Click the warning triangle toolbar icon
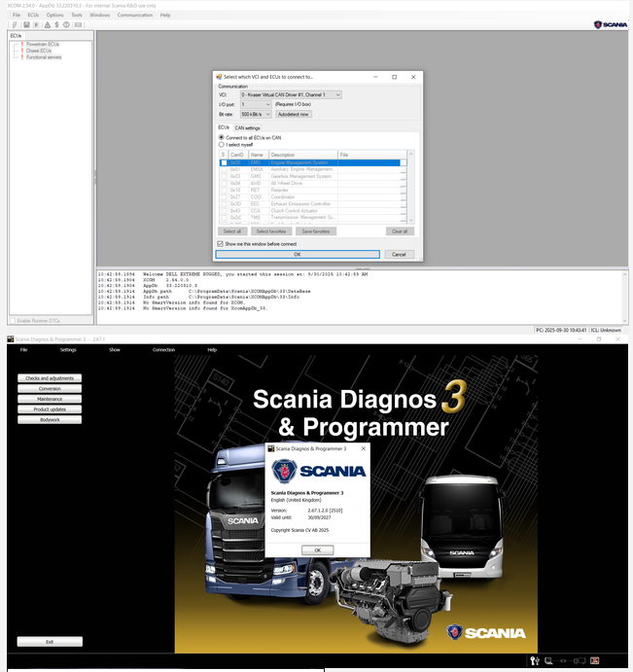 pyautogui.click(x=48, y=24)
